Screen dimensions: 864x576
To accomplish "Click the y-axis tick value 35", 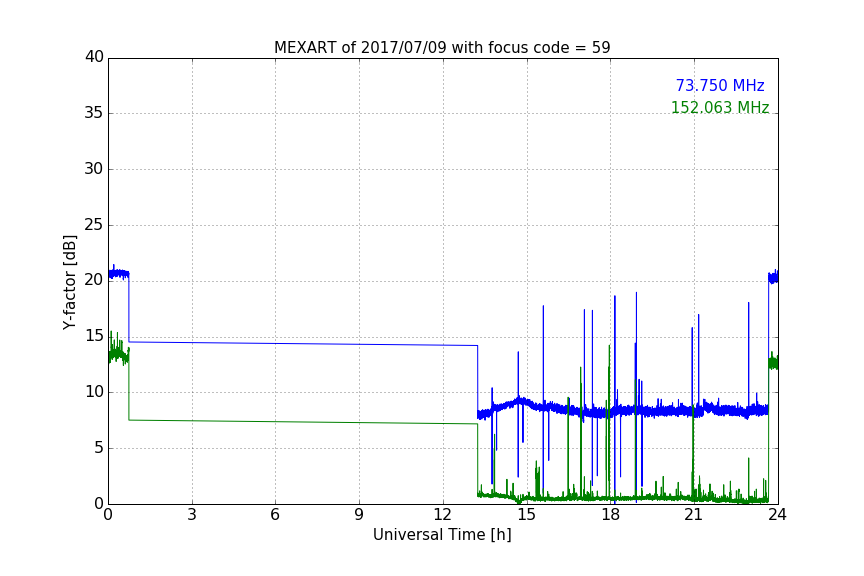I will coord(94,113).
